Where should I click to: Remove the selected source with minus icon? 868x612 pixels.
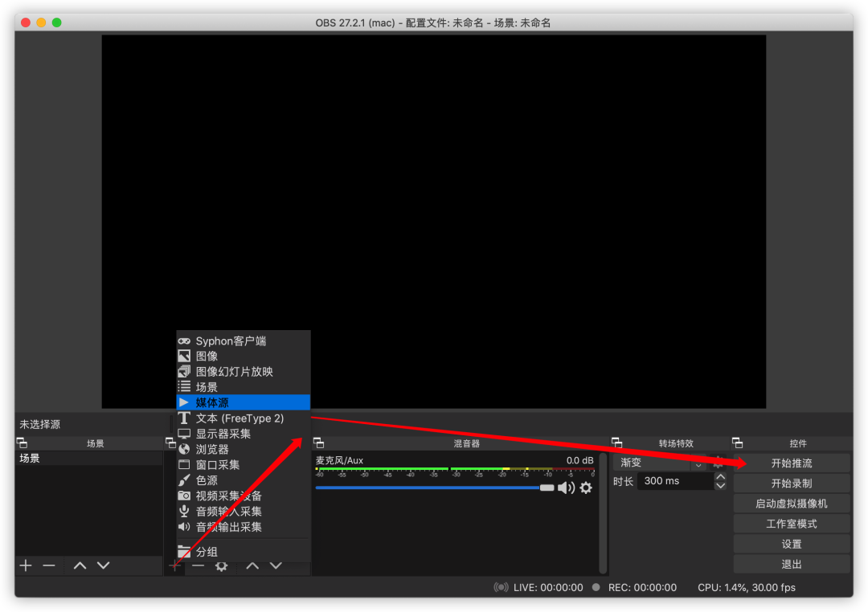pos(199,565)
